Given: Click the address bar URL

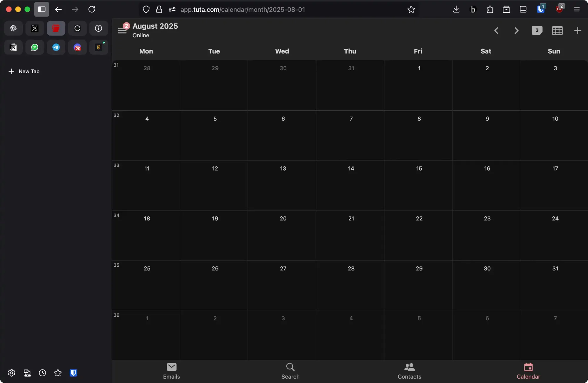Looking at the screenshot, I should click(x=243, y=9).
